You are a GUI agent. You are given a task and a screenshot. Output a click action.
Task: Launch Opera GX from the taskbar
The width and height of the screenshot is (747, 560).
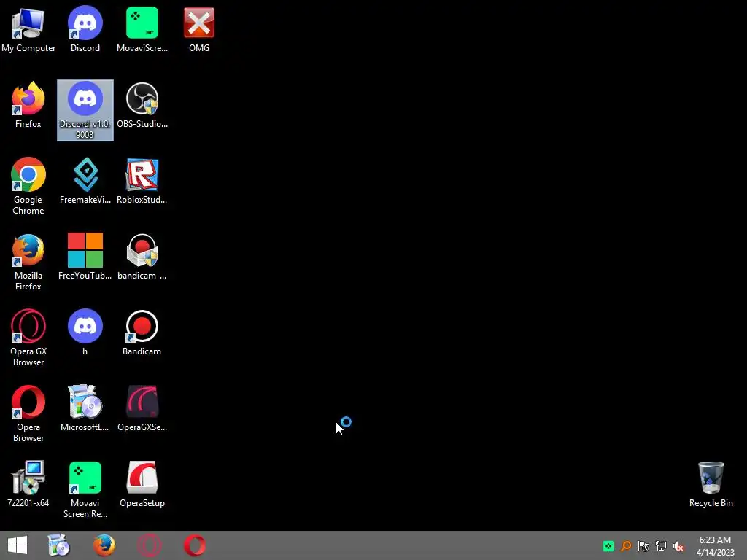149,545
